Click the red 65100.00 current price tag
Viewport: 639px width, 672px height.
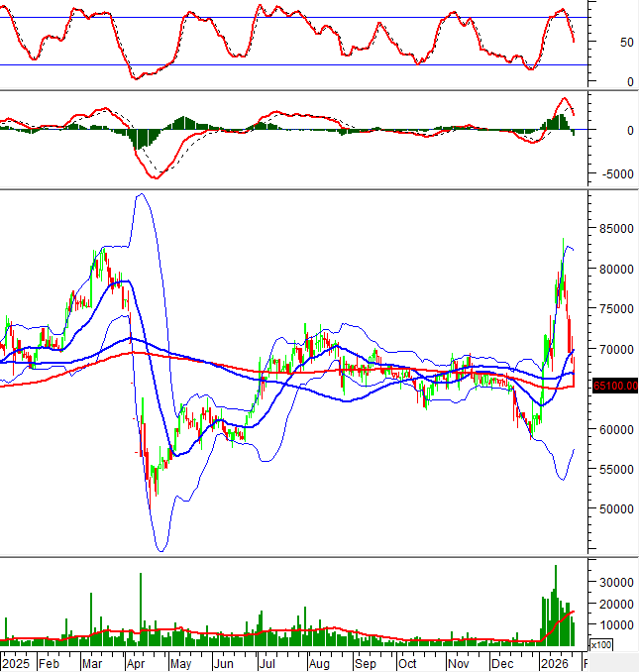pyautogui.click(x=613, y=386)
